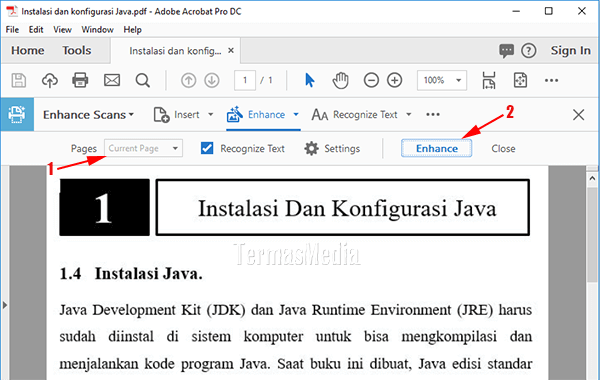Image resolution: width=600 pixels, height=380 pixels.
Task: Switch to the Tools tab
Action: (77, 51)
